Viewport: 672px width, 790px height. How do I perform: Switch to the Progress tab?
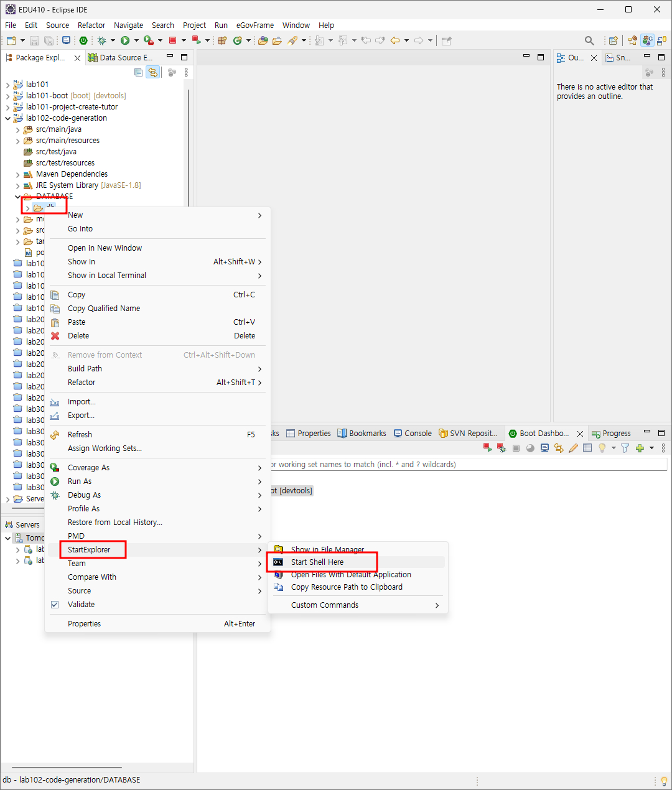pos(611,434)
